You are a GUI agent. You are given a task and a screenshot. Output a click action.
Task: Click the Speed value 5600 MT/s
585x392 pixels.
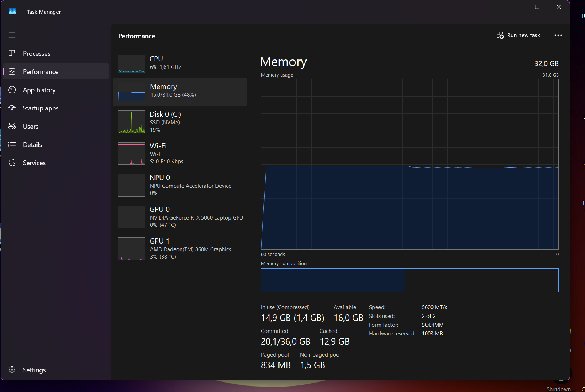pos(434,307)
